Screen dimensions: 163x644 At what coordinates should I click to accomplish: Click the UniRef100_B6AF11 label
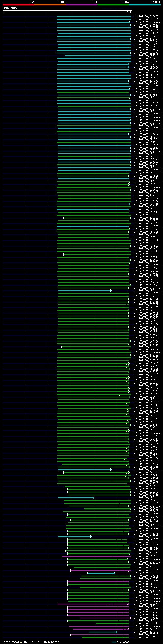[x=146, y=92]
